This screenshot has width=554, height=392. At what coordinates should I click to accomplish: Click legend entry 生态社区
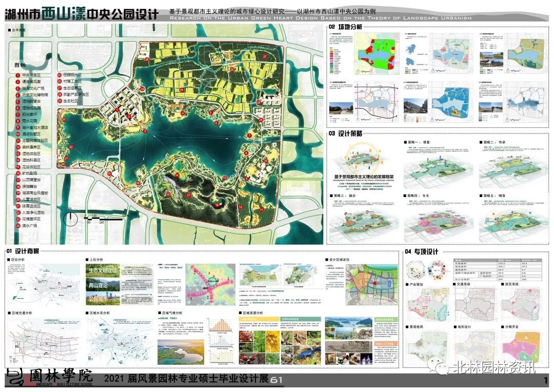[67, 101]
